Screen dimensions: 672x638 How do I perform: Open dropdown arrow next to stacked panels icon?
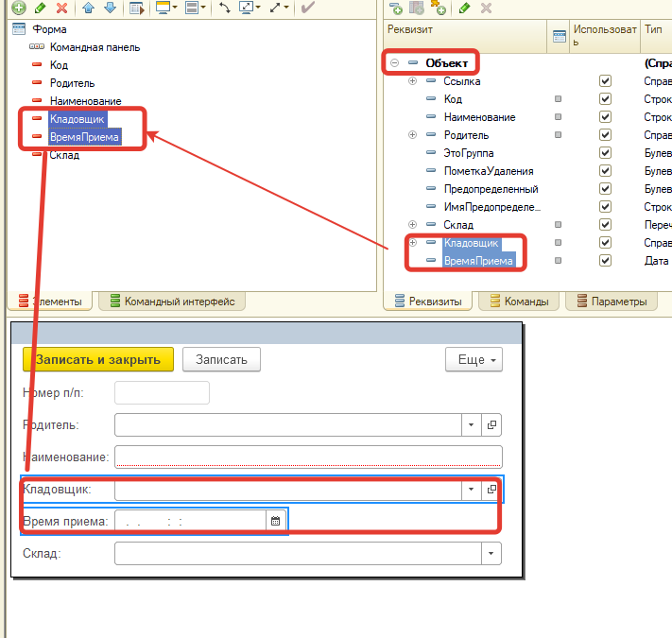(x=203, y=8)
